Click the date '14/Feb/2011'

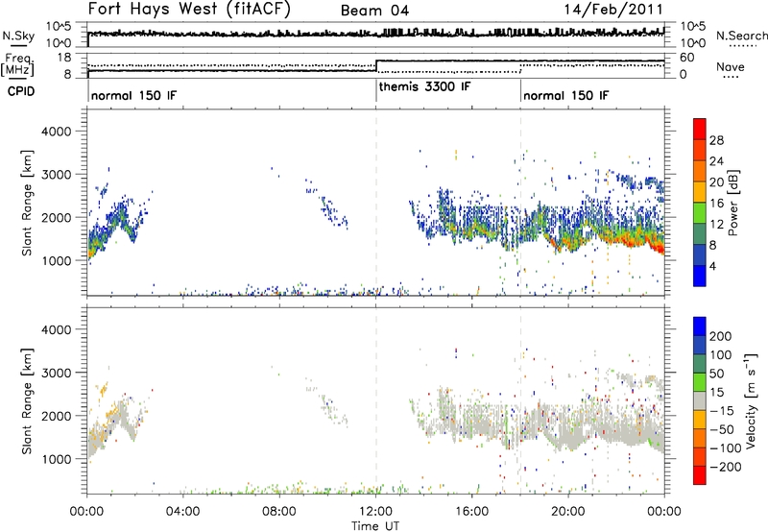coord(613,10)
